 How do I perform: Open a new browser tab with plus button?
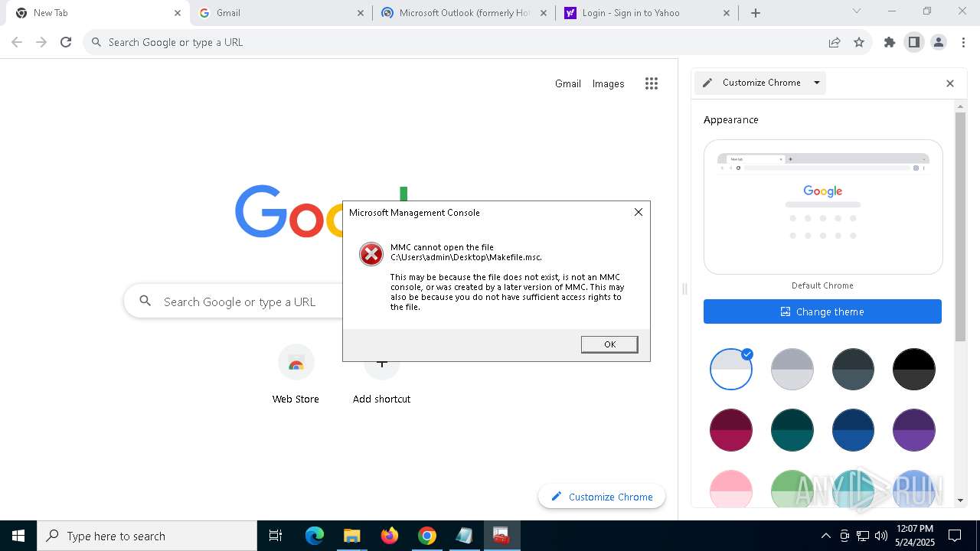point(756,13)
